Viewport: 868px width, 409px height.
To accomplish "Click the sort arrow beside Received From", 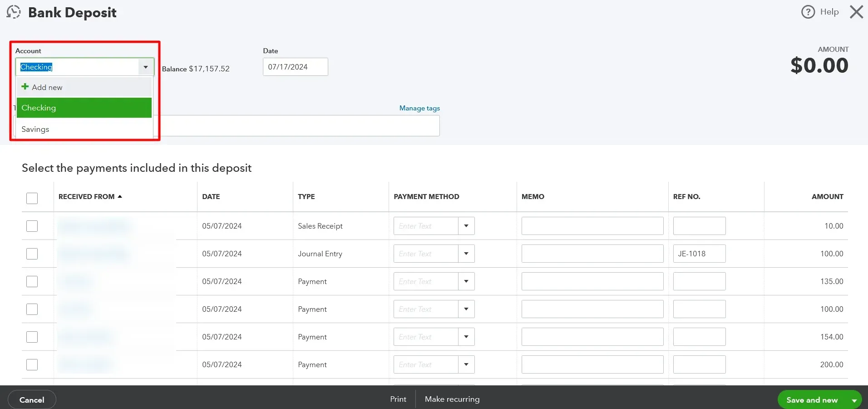I will [x=119, y=196].
